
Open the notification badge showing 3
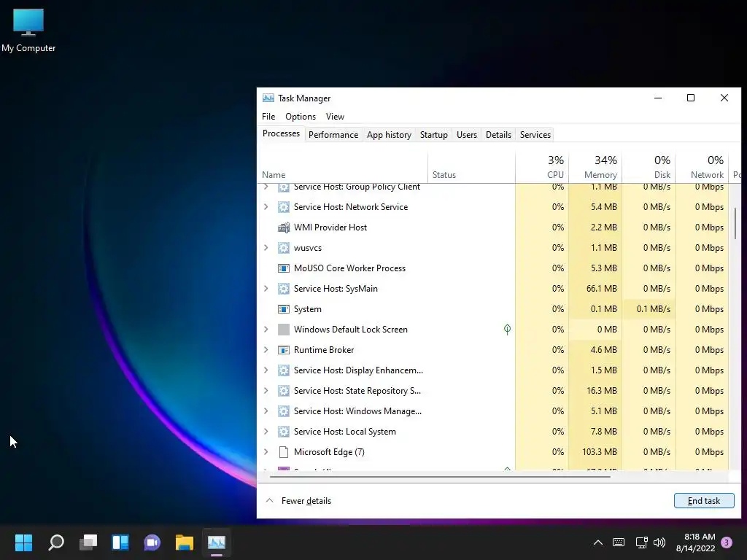(727, 542)
